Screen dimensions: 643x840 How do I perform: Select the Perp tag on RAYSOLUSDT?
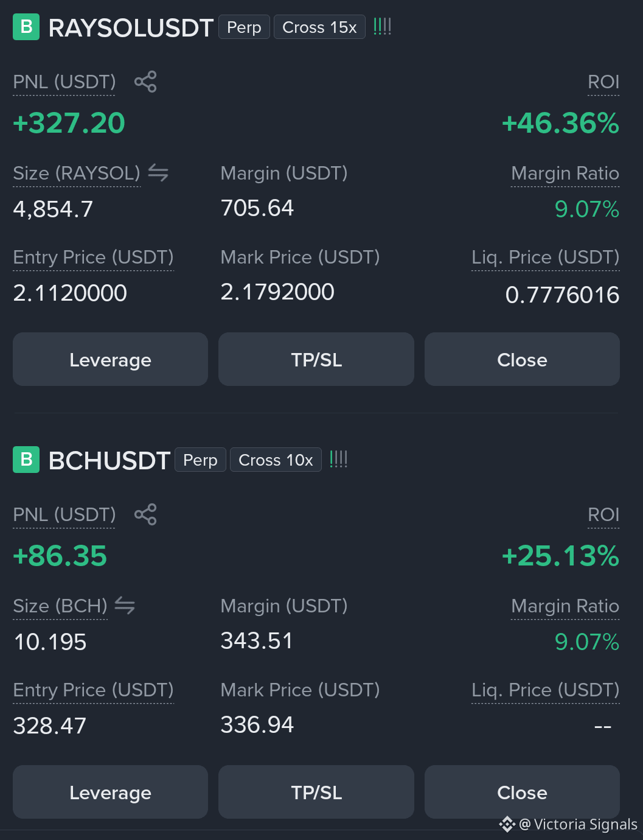pos(244,27)
